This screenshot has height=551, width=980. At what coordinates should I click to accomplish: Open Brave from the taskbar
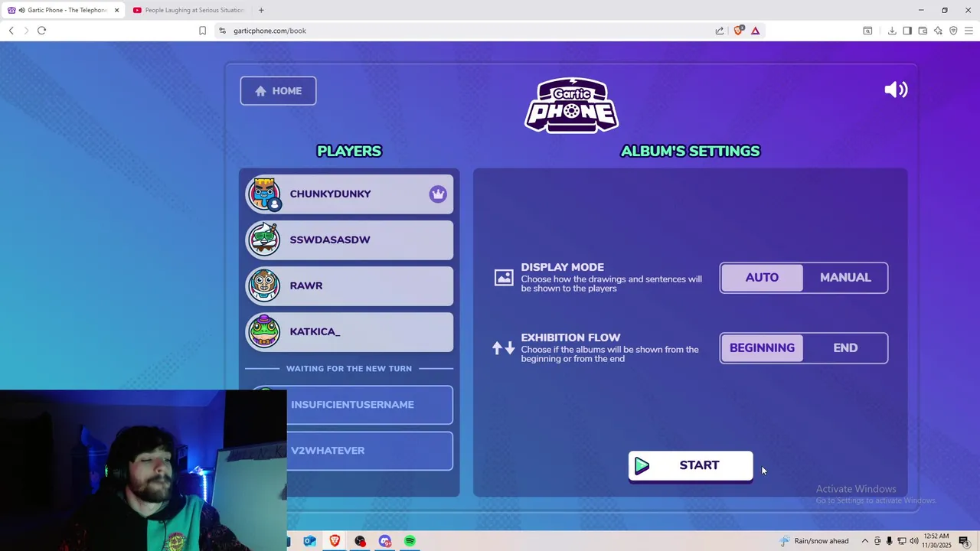[x=335, y=541]
